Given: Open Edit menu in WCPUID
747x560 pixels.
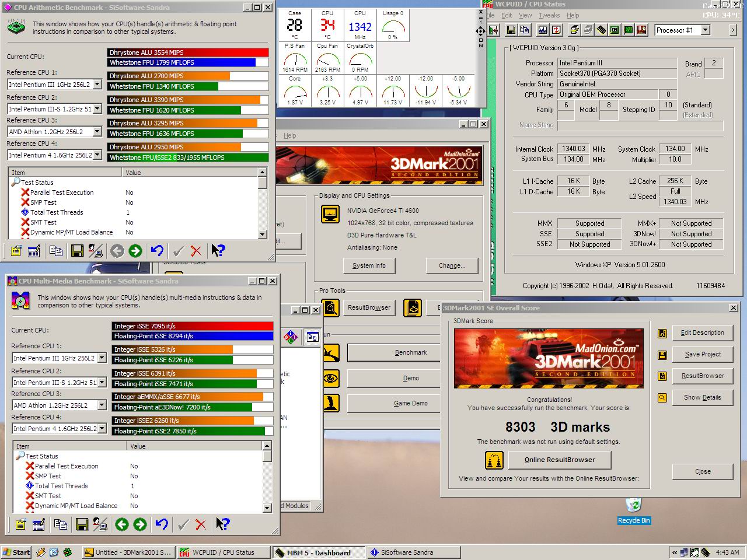Looking at the screenshot, I should [x=506, y=15].
